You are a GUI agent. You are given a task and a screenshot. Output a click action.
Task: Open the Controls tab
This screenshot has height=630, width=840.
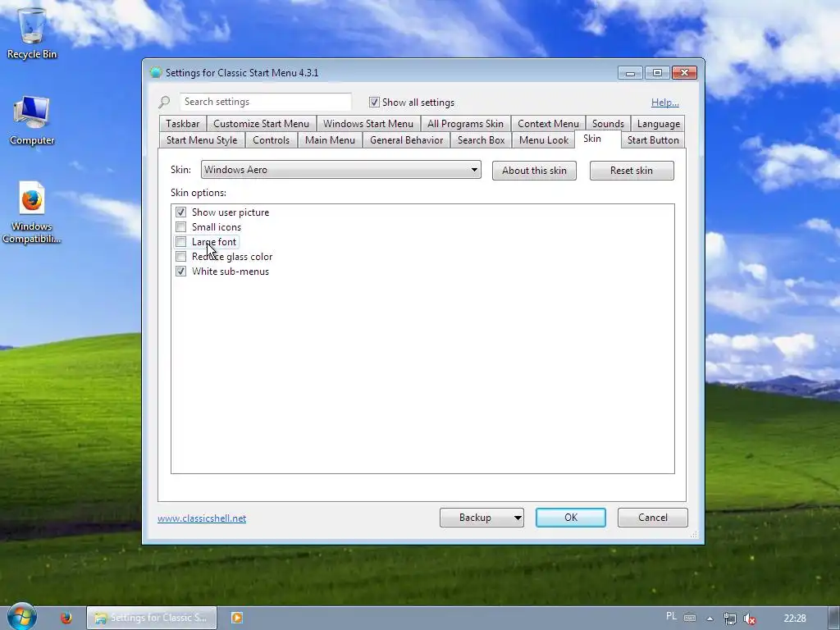[271, 139]
